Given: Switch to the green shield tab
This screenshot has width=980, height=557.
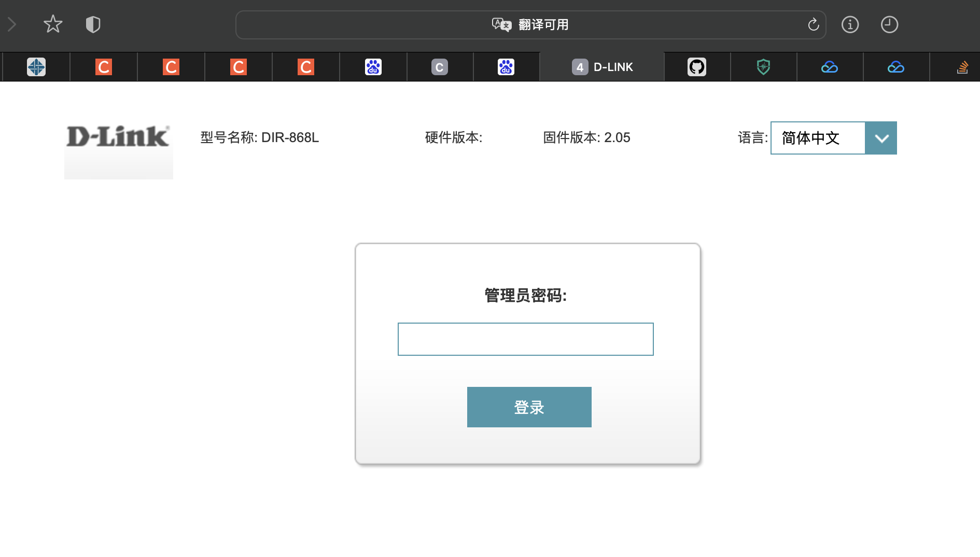Looking at the screenshot, I should (763, 67).
